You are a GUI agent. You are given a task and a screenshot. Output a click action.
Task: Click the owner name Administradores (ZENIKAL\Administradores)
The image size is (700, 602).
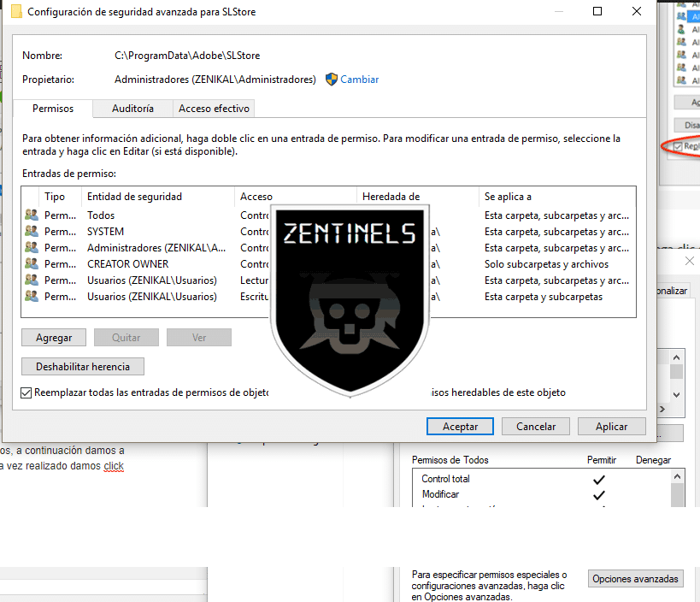coord(215,80)
